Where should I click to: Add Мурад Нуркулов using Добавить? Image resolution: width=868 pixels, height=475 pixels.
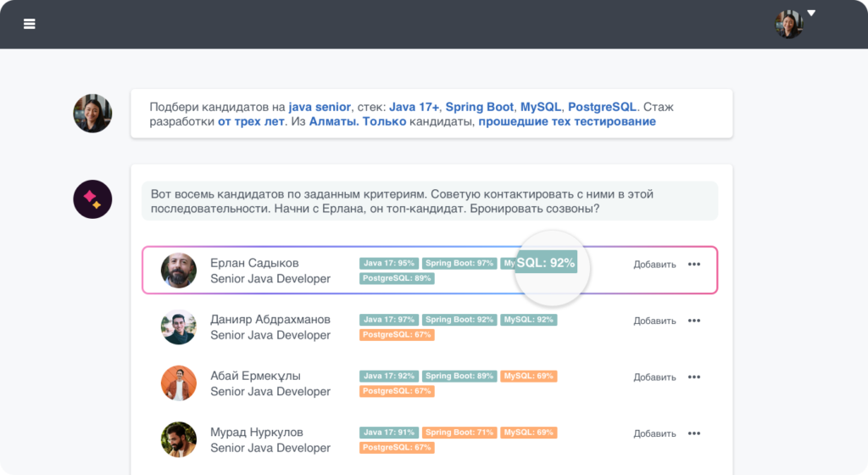click(x=654, y=433)
